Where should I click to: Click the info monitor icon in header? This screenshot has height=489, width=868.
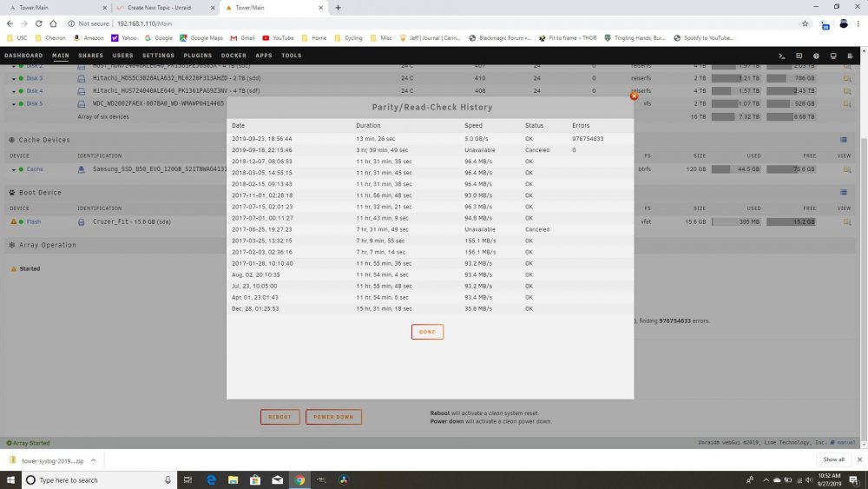(x=833, y=56)
